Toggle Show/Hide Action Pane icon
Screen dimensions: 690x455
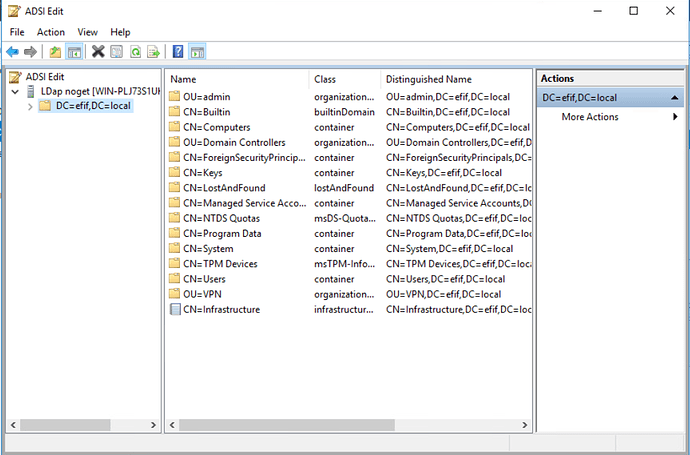(x=197, y=52)
